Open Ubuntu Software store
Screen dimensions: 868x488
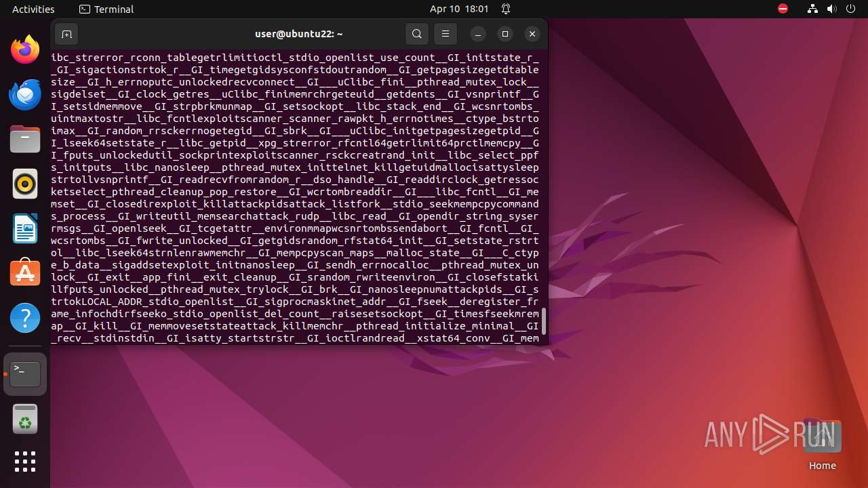tap(25, 273)
